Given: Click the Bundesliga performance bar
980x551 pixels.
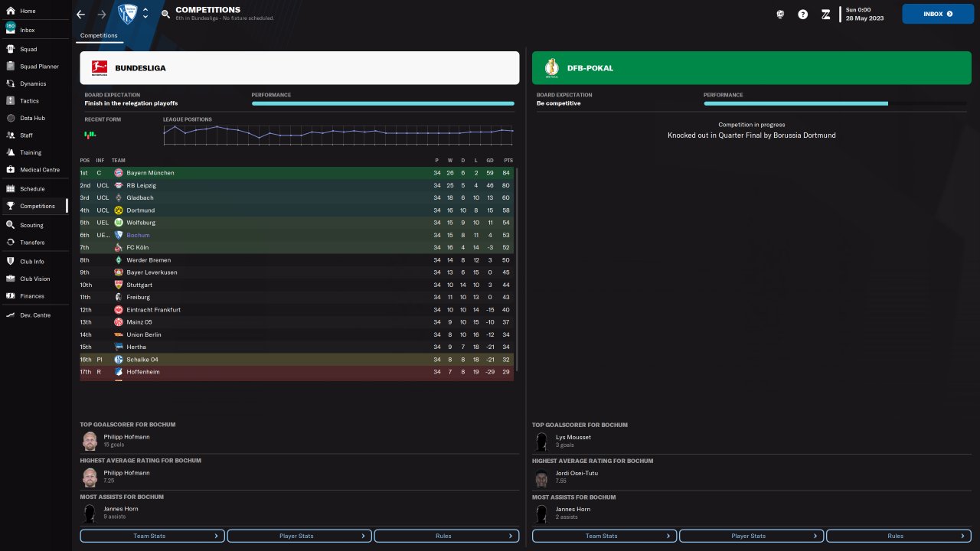Looking at the screenshot, I should (383, 103).
